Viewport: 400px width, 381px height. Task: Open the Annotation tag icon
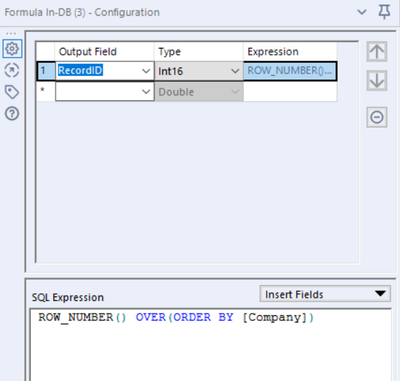pos(12,92)
